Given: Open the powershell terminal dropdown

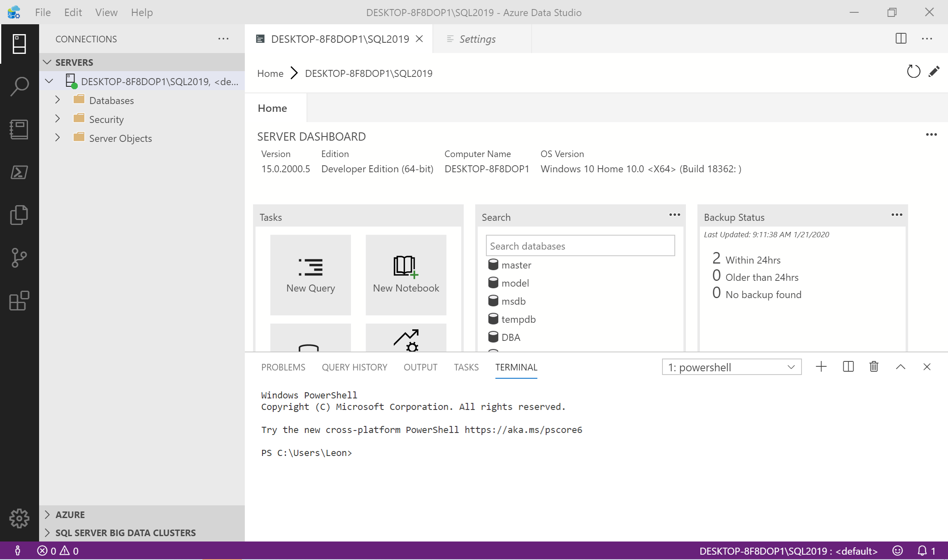Looking at the screenshot, I should pyautogui.click(x=732, y=367).
